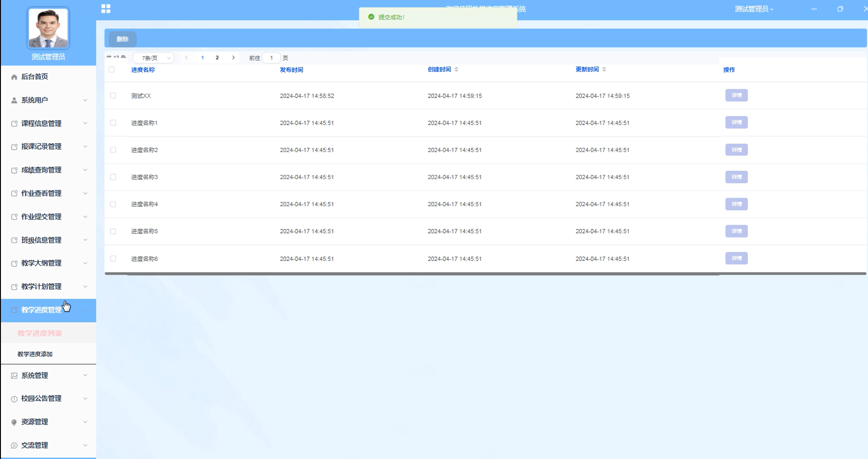Viewport: 868px width, 459px height.
Task: Click the icon beside 课程信息管理
Action: [14, 123]
